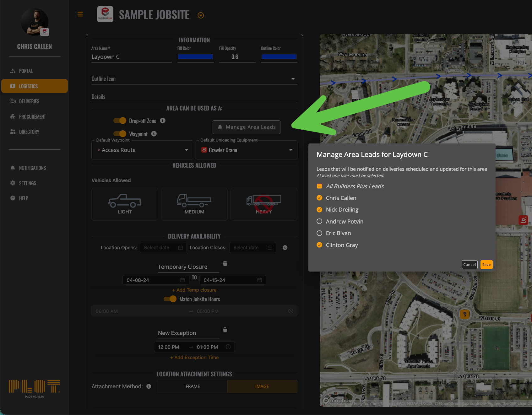Switch attachment method to IFRAME

[192, 386]
